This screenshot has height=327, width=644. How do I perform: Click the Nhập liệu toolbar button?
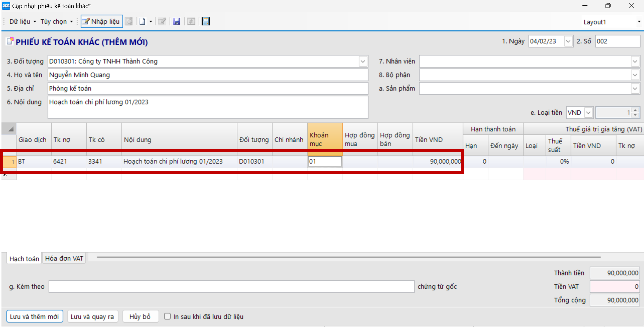[x=101, y=21]
